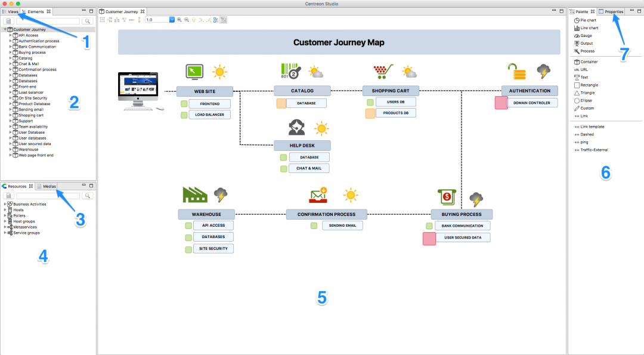Click the Elements panel search magnifier button
Screen dimensions: 644x355
(88, 21)
